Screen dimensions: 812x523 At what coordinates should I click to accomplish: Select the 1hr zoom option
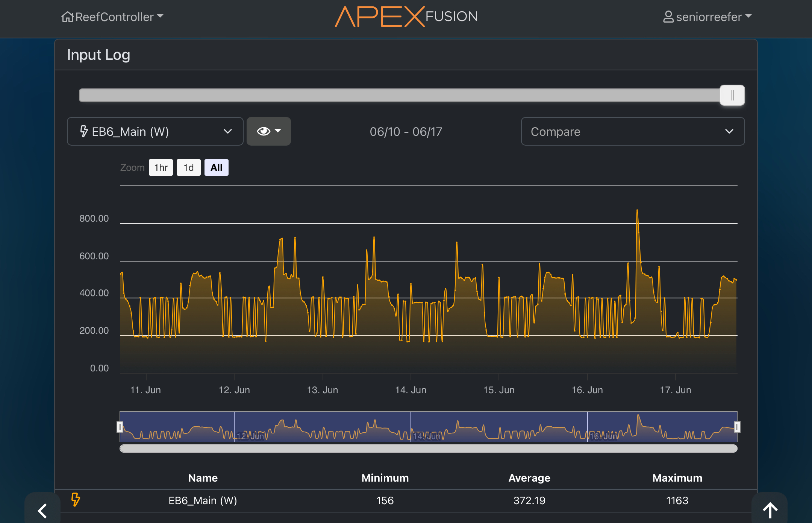[x=161, y=167]
